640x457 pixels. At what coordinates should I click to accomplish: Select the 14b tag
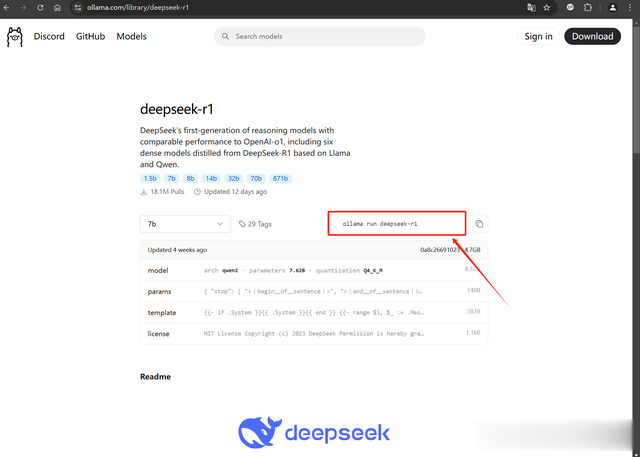click(x=211, y=178)
